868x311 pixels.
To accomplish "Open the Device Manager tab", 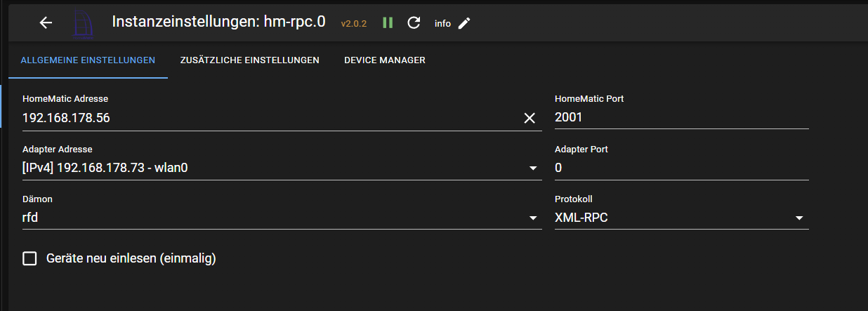I will click(x=384, y=60).
